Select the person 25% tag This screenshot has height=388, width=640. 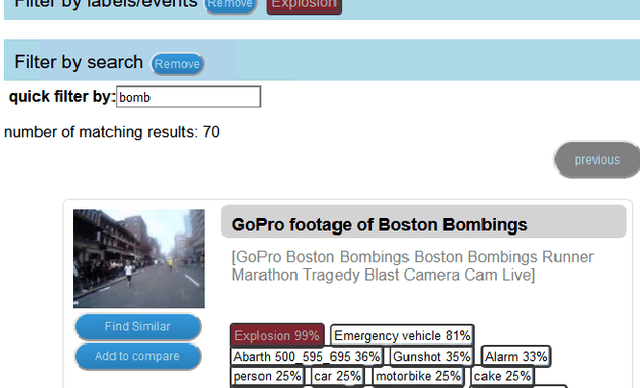tap(267, 376)
